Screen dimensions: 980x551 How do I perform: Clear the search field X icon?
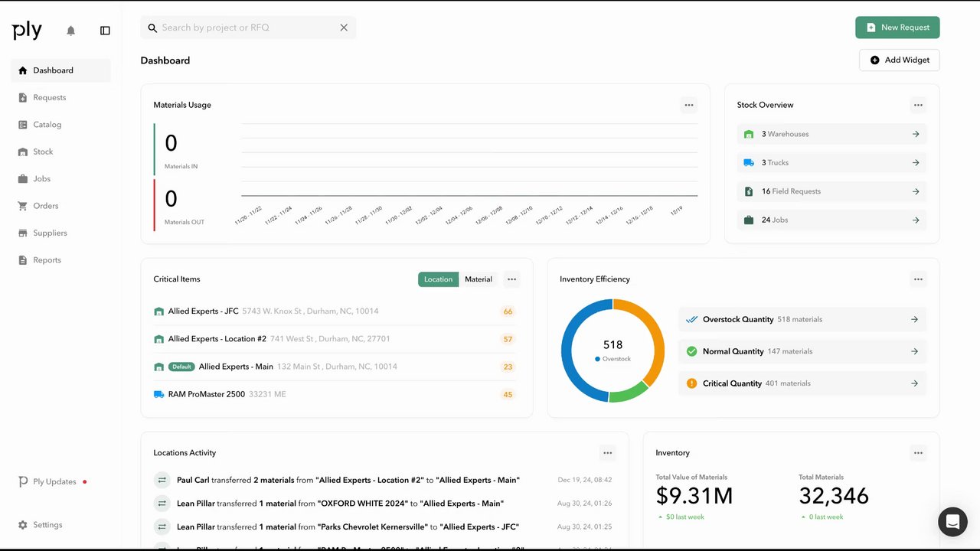click(x=344, y=28)
